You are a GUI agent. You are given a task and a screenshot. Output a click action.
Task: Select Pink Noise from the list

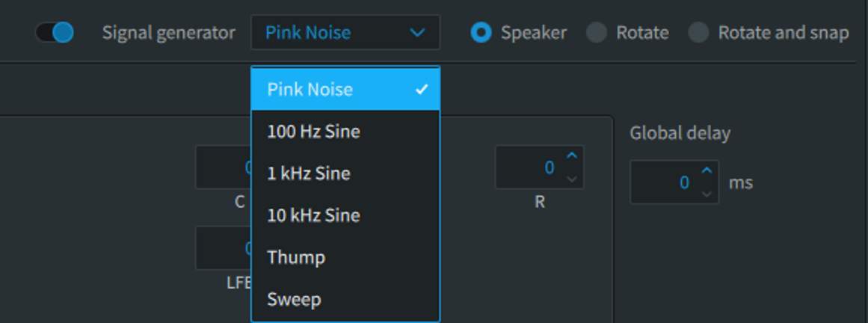point(345,90)
